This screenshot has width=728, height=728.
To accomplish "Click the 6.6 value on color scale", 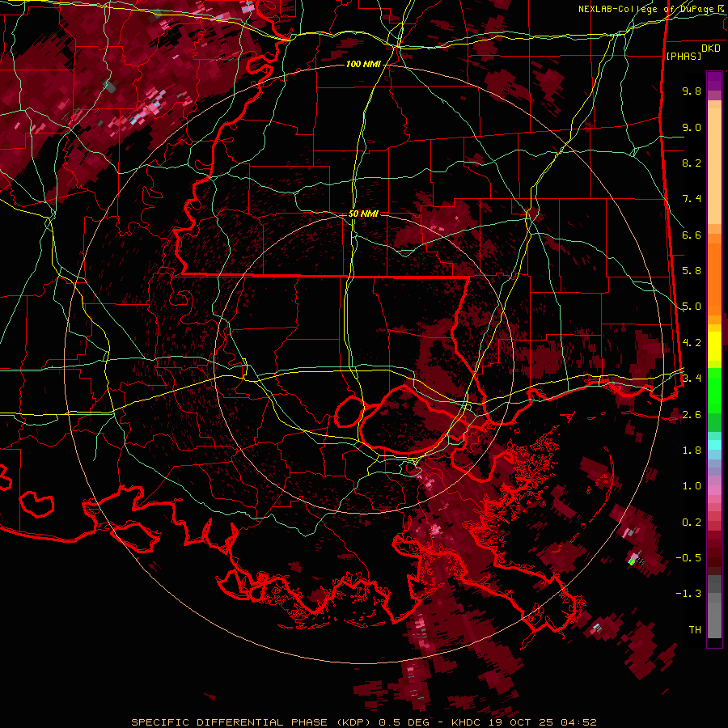I will click(692, 235).
